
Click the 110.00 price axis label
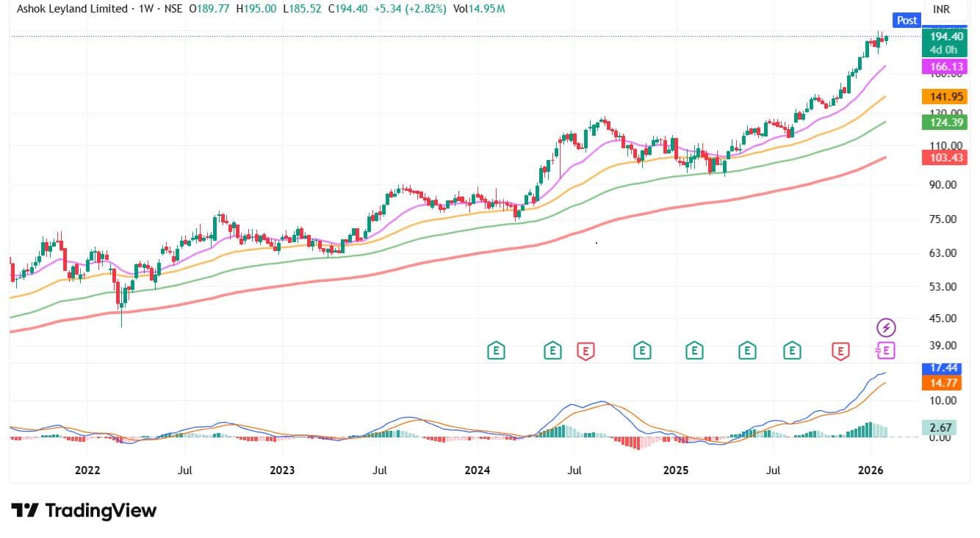click(946, 145)
